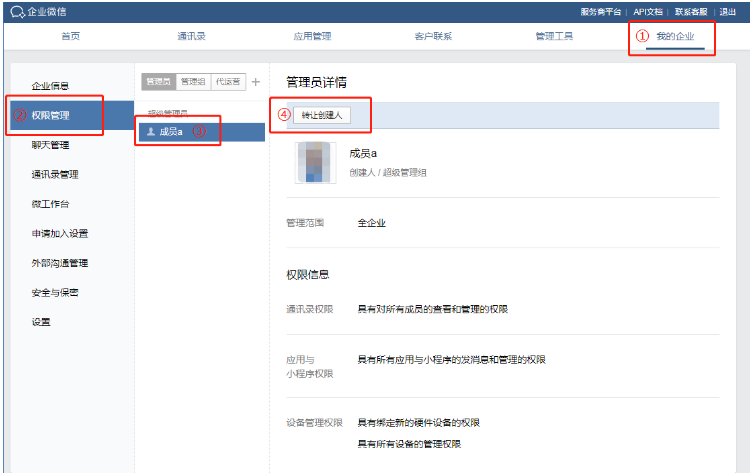Viewport: 750px width, 473px height.
Task: Click the 转让创建人 button
Action: (322, 115)
